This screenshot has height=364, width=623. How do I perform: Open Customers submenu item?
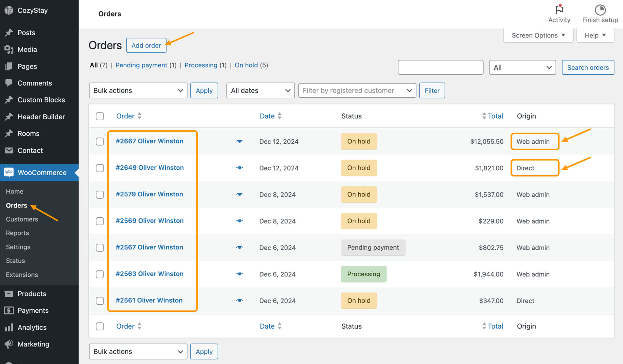tap(22, 219)
